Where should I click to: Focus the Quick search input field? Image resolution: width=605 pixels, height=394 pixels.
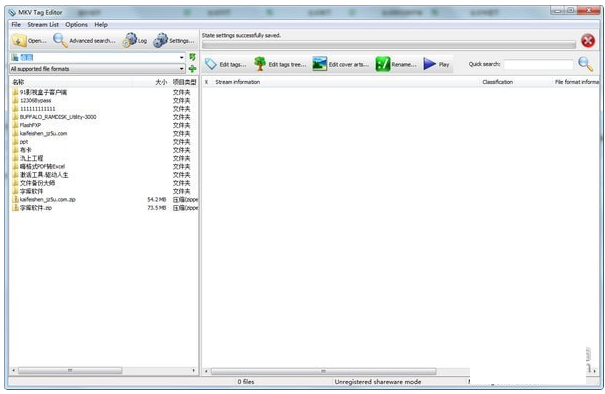(x=538, y=64)
